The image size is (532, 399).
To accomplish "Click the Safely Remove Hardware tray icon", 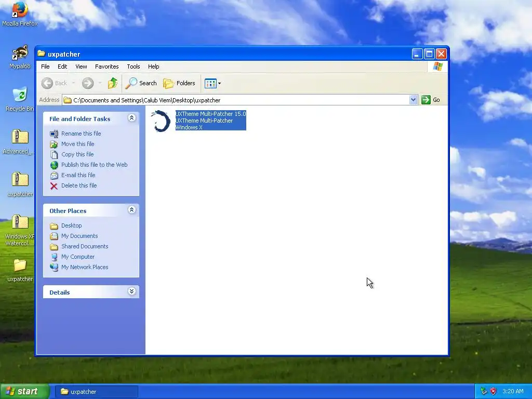I will (484, 391).
